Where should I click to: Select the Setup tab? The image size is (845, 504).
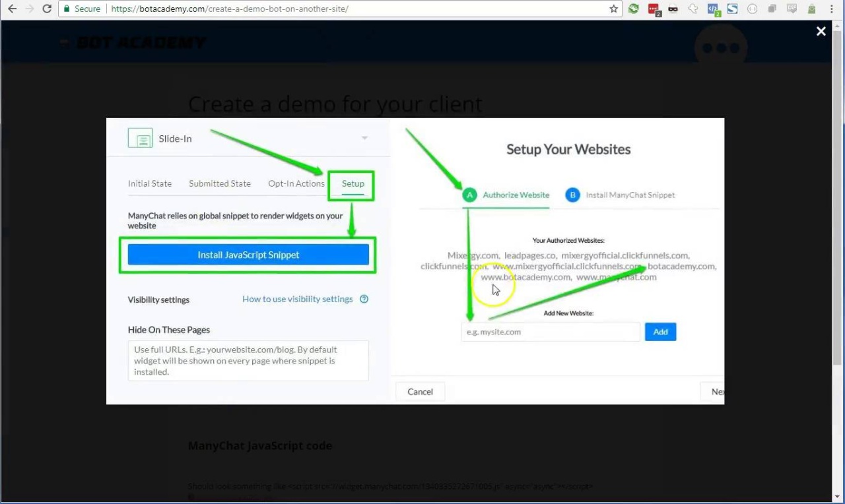[x=353, y=183]
